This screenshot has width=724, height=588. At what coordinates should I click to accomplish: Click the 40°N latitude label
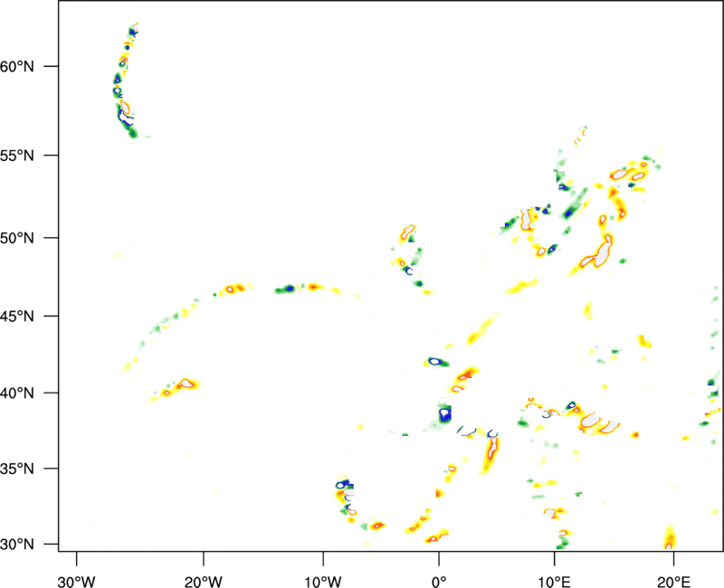[17, 394]
